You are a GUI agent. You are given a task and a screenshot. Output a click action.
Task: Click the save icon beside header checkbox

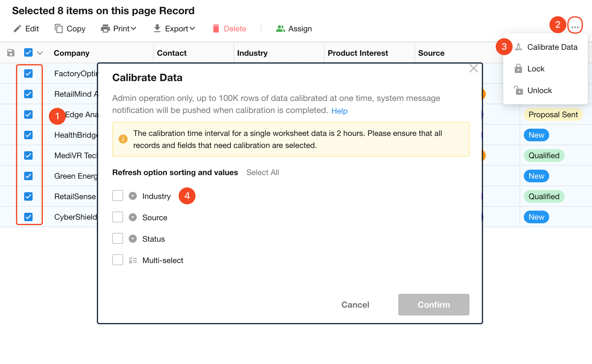[11, 53]
